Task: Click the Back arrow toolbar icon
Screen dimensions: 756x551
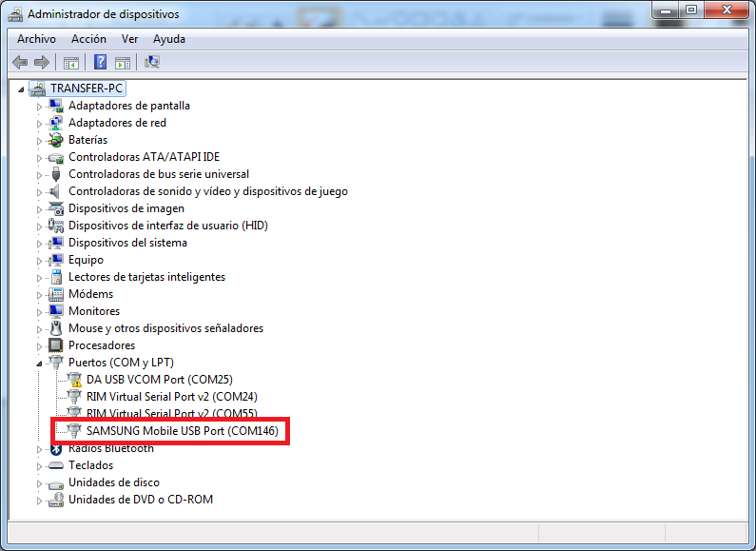Action: [20, 63]
